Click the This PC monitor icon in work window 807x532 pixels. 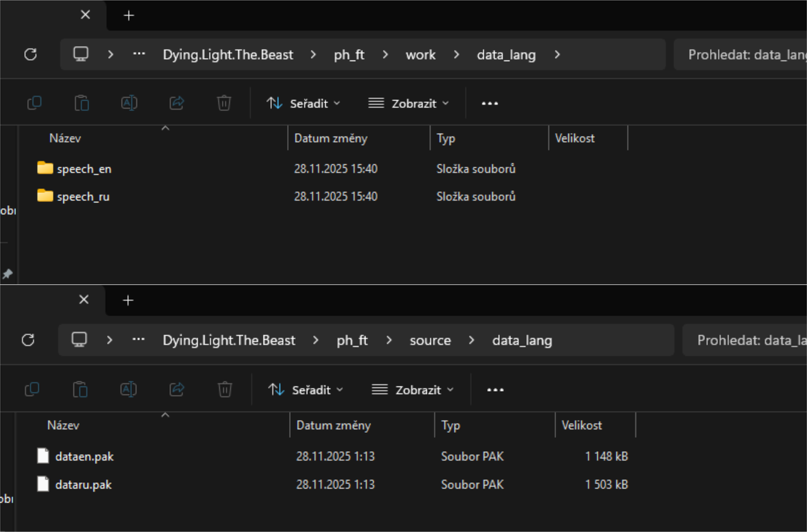pyautogui.click(x=81, y=54)
